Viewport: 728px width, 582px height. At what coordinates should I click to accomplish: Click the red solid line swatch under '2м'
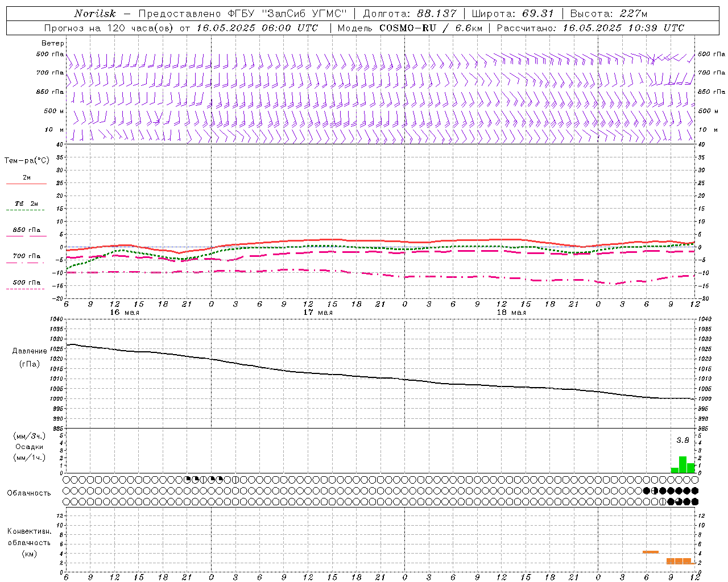point(26,184)
